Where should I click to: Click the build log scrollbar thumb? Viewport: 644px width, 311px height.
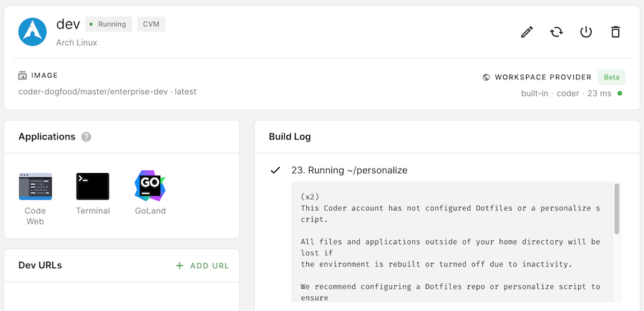click(617, 209)
